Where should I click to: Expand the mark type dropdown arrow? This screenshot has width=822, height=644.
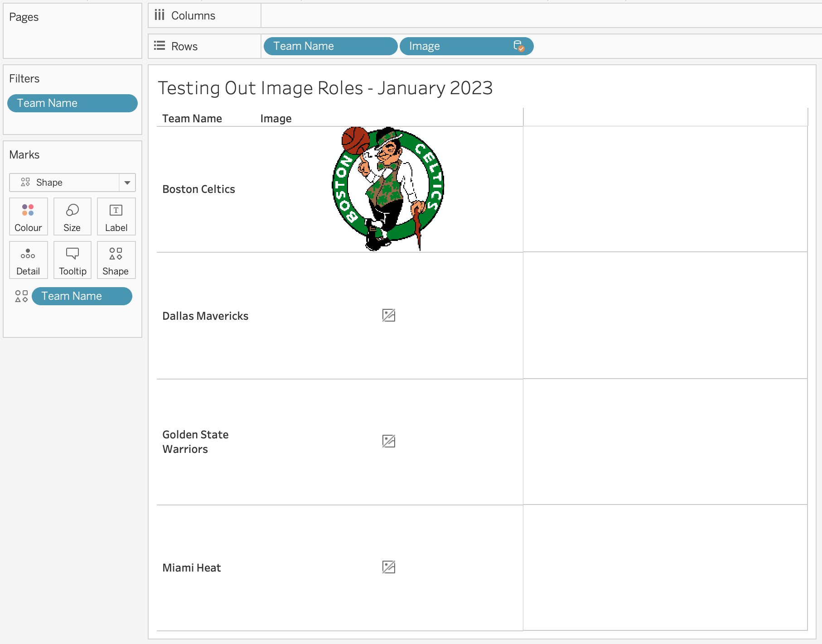click(127, 183)
